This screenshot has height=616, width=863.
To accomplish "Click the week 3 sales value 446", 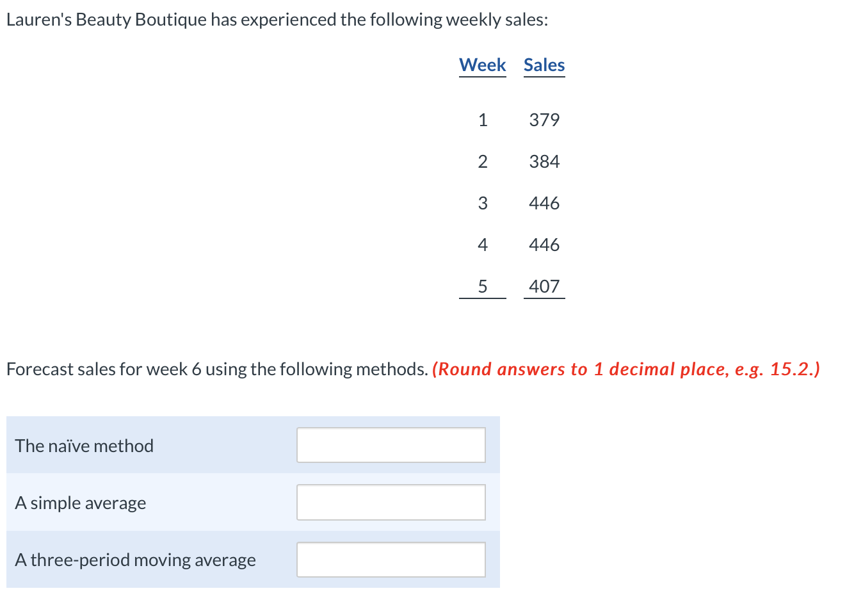I will pyautogui.click(x=544, y=203).
